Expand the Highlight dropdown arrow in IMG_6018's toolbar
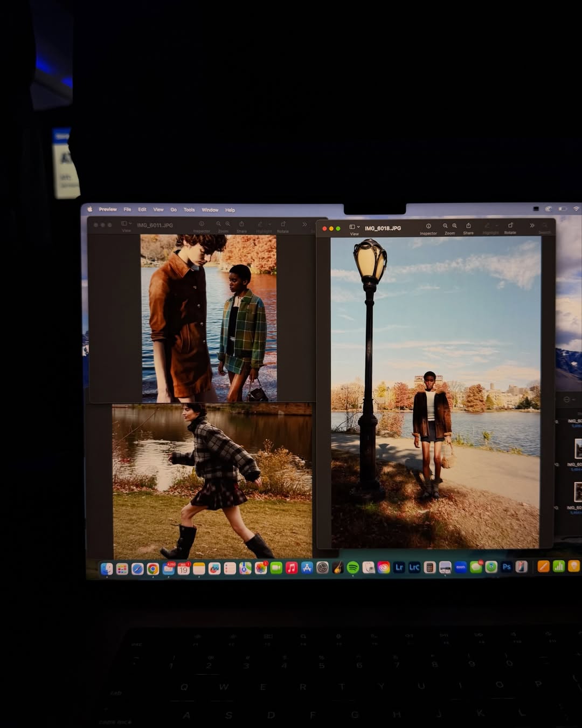Screen dimensions: 582x728 496,225
